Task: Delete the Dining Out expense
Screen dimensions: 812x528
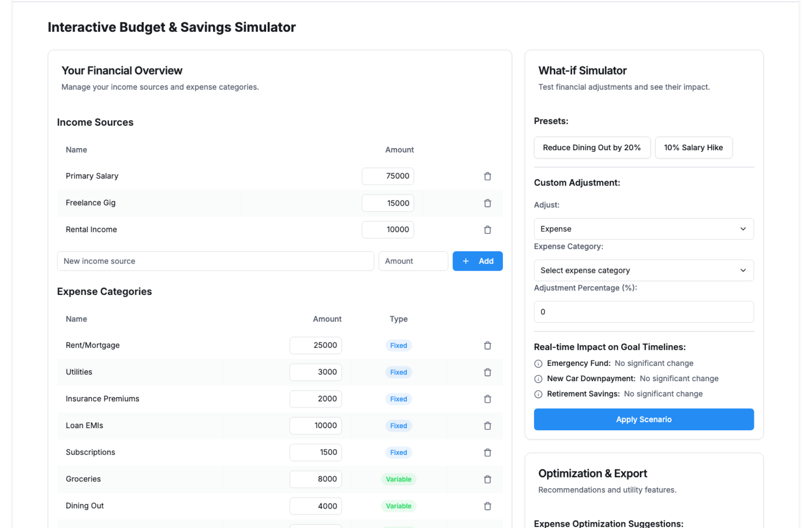Action: tap(487, 506)
